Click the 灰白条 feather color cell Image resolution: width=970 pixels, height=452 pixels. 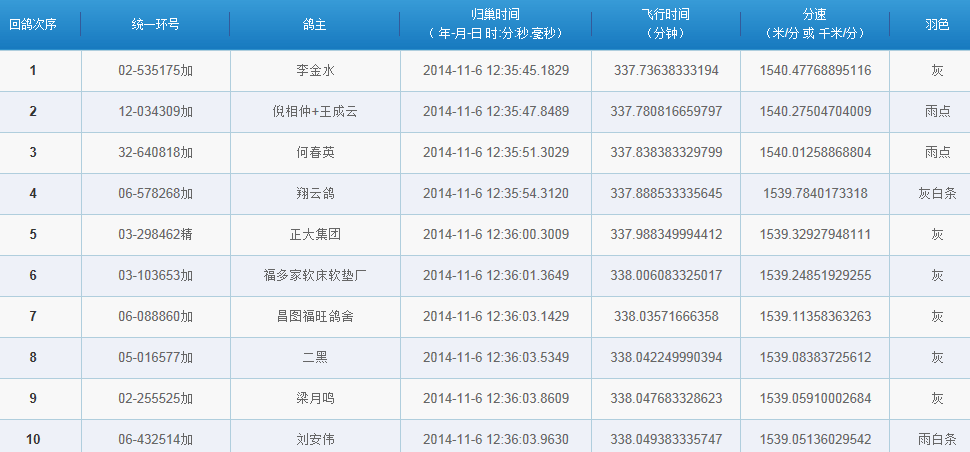click(x=936, y=194)
